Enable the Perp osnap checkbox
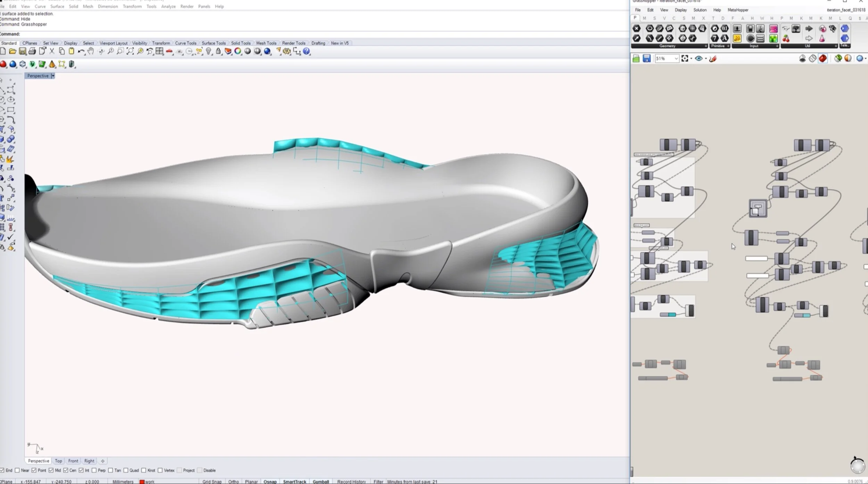Image resolution: width=868 pixels, height=484 pixels. (x=94, y=470)
